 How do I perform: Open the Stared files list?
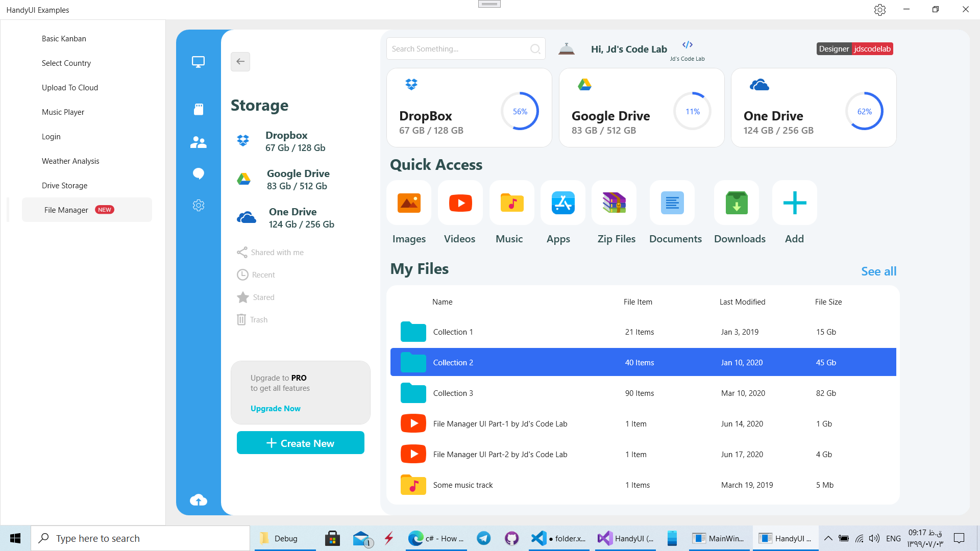pyautogui.click(x=256, y=297)
